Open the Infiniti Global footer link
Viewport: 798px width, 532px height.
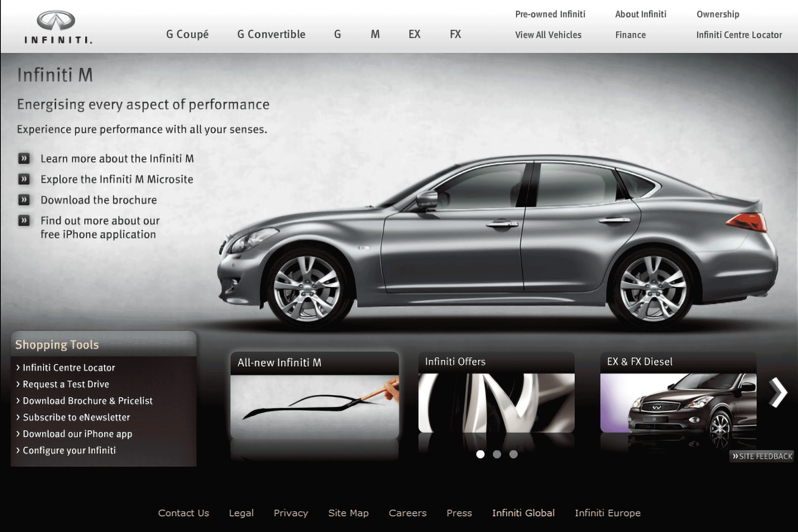[x=523, y=513]
